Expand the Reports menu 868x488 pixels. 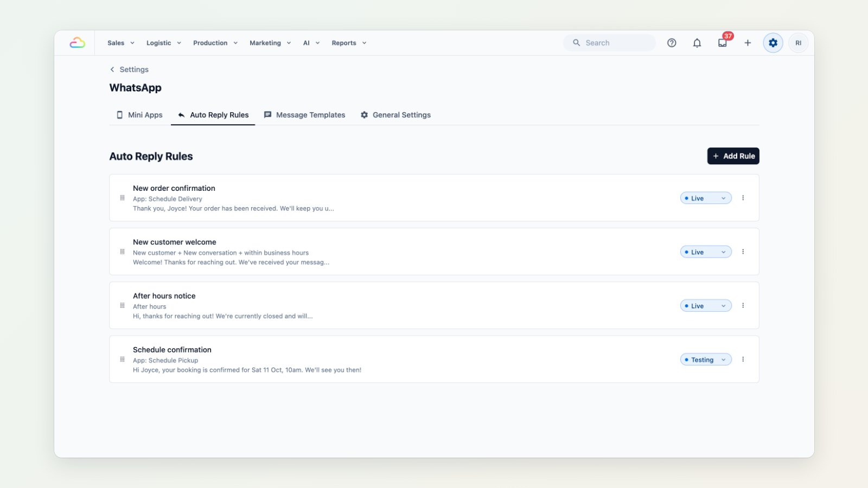point(349,43)
